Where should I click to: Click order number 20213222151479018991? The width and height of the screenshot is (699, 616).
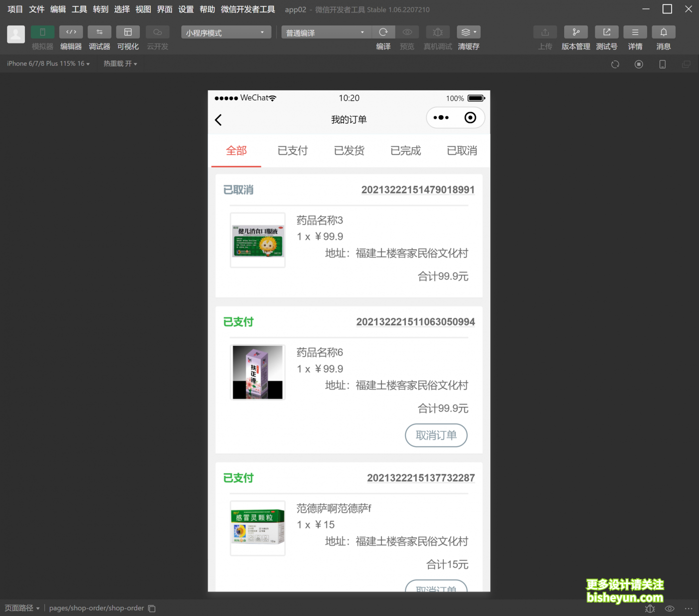pyautogui.click(x=418, y=190)
